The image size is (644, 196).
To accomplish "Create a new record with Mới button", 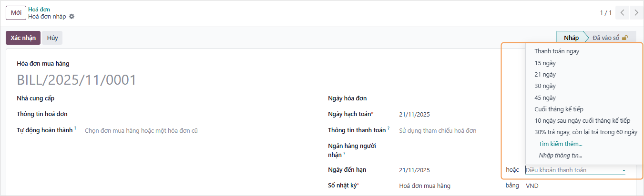I will click(x=16, y=13).
